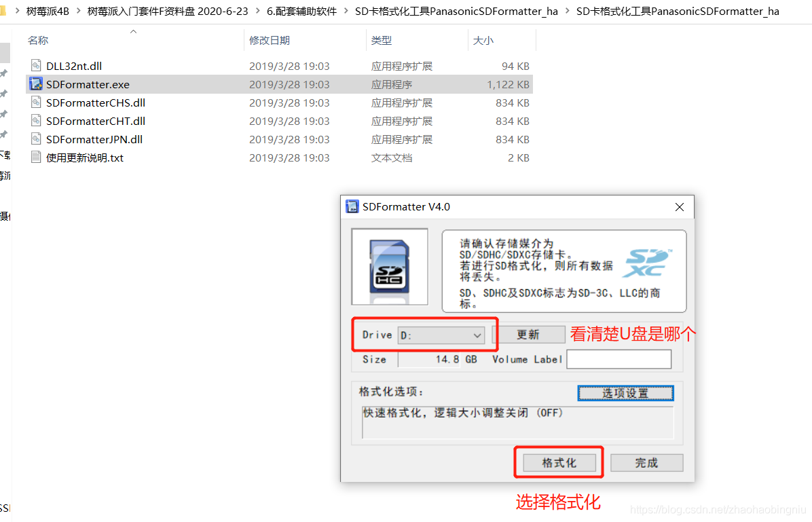
Task: Select the SDFormatterCHS.dll file name
Action: point(95,102)
